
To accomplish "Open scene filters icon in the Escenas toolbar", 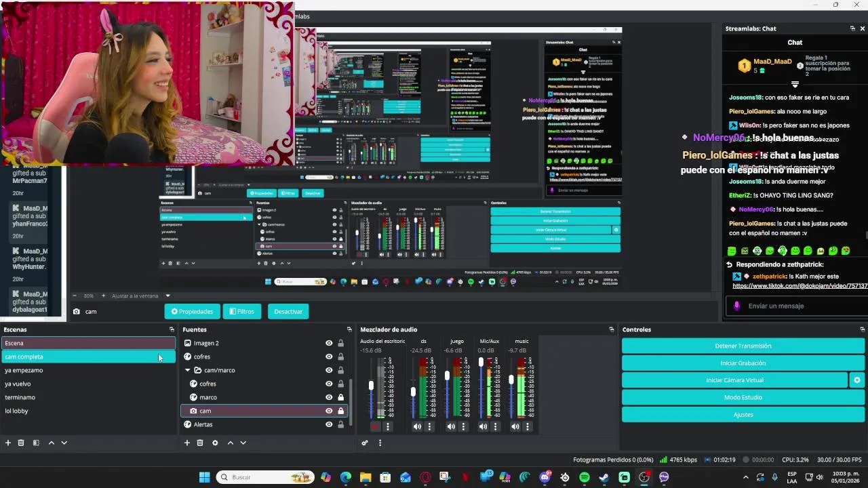I will (36, 443).
